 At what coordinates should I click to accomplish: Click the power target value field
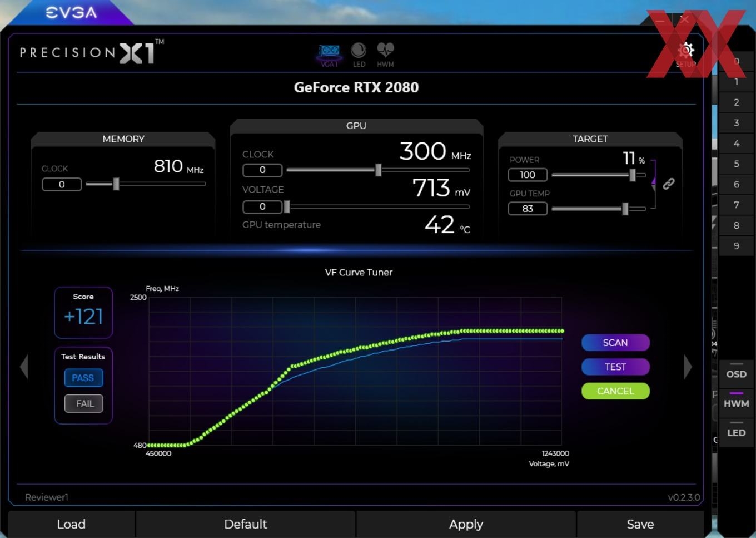tap(528, 175)
